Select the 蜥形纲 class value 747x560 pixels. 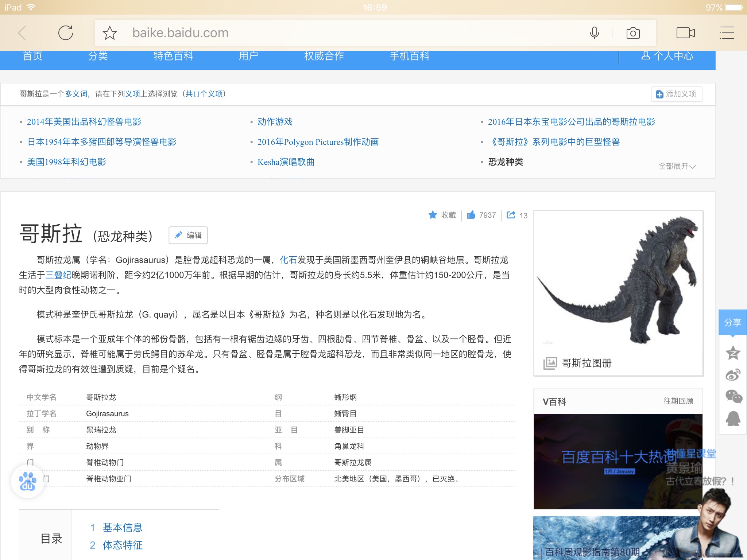tap(345, 397)
